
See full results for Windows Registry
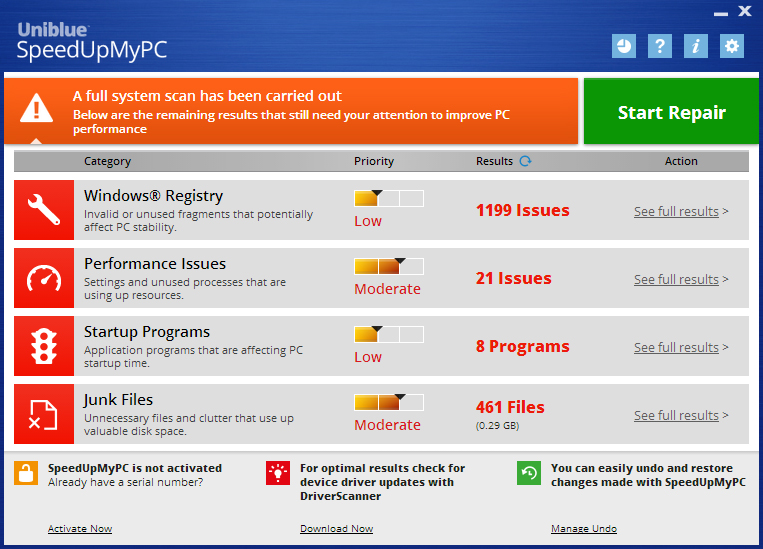(x=676, y=212)
